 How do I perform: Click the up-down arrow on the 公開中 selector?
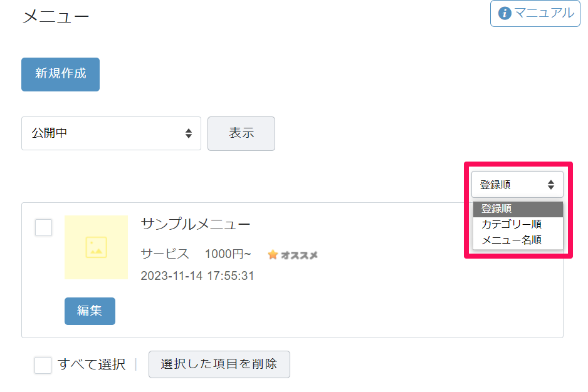pyautogui.click(x=189, y=133)
